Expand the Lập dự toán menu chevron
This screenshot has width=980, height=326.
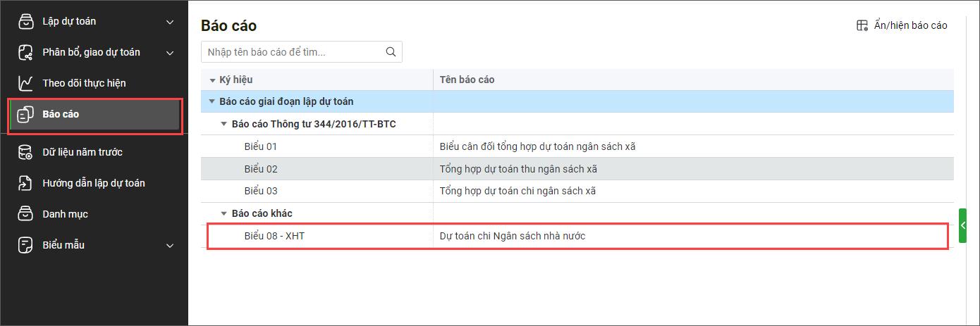tap(170, 22)
